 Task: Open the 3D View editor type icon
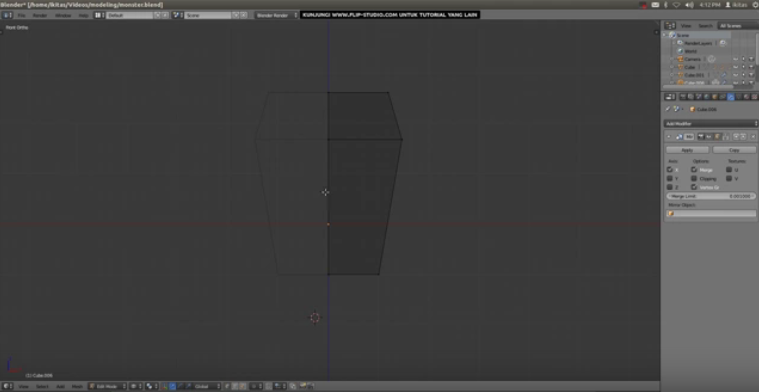6,386
